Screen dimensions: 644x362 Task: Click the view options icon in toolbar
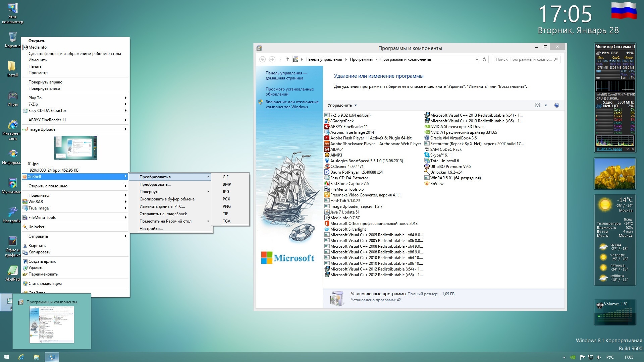pyautogui.click(x=538, y=105)
